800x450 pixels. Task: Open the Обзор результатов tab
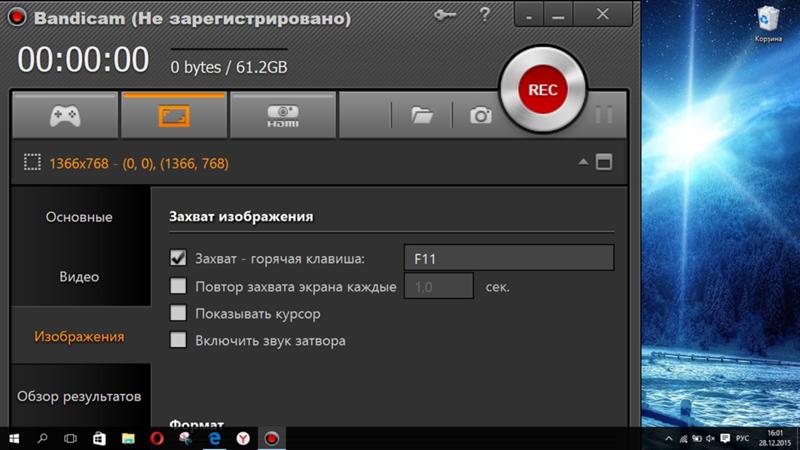point(79,396)
